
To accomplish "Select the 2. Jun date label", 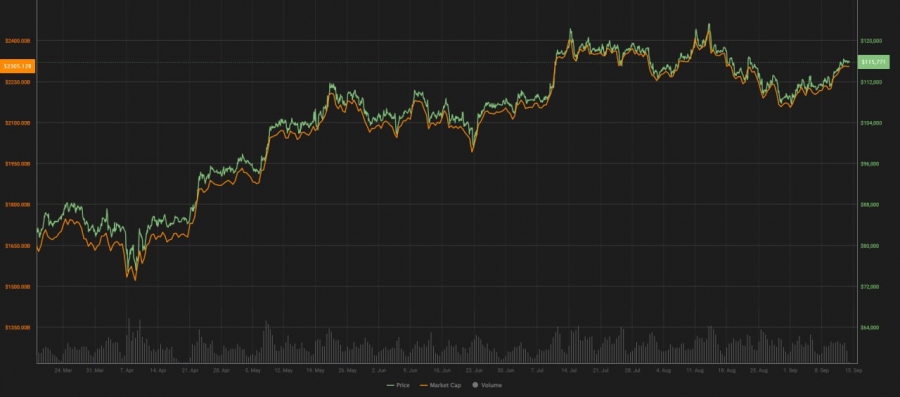I will tap(378, 371).
